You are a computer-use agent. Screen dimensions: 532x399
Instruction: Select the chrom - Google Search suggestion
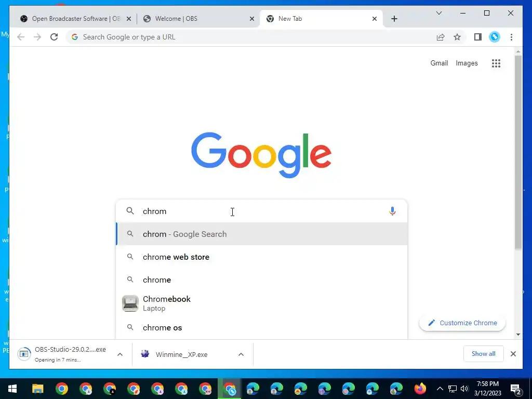261,234
